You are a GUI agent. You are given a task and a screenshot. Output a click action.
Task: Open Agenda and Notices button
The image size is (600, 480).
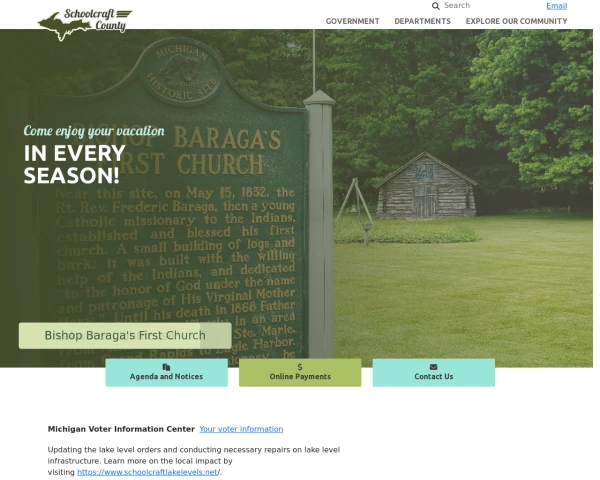pos(166,372)
